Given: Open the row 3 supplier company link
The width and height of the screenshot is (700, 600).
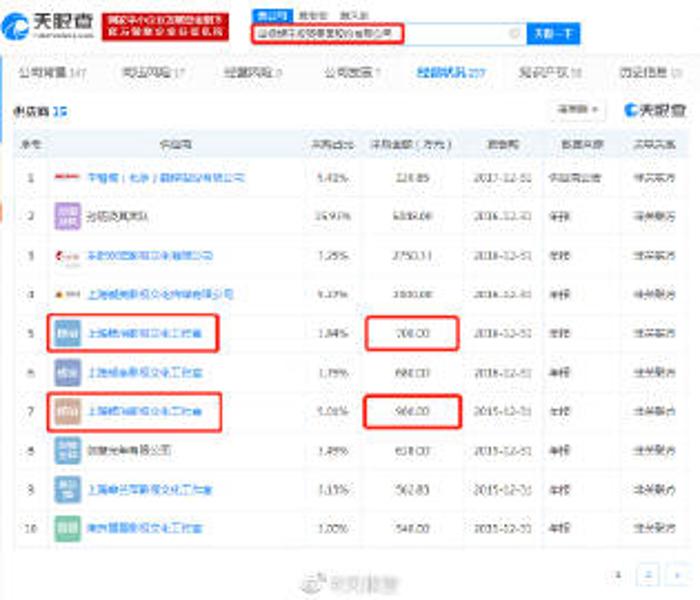Looking at the screenshot, I should [148, 256].
